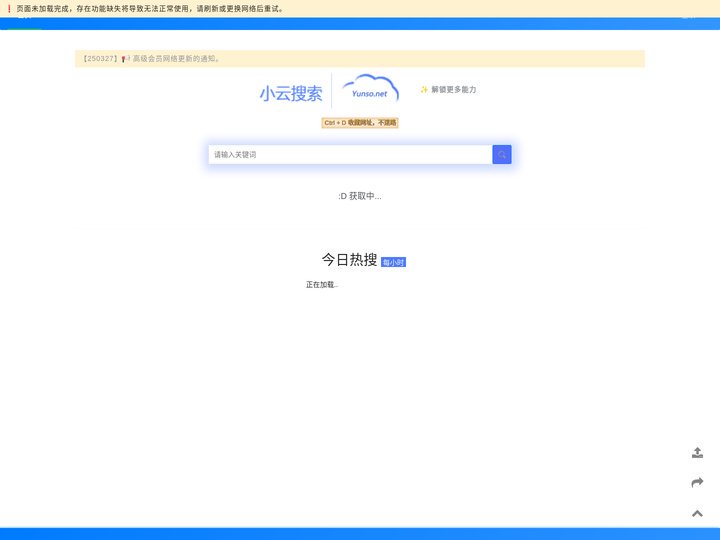720x540 pixels.
Task: Click the ':D 获取中...' status text
Action: point(360,196)
